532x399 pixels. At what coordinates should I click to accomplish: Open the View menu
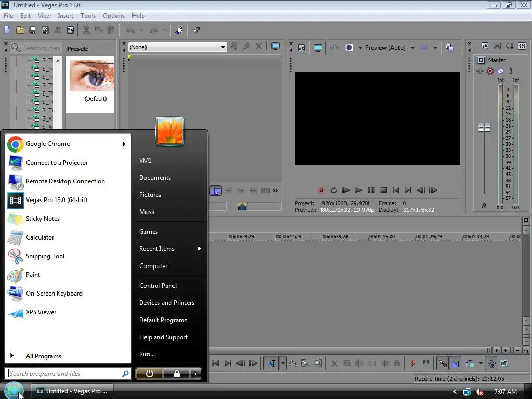[44, 16]
